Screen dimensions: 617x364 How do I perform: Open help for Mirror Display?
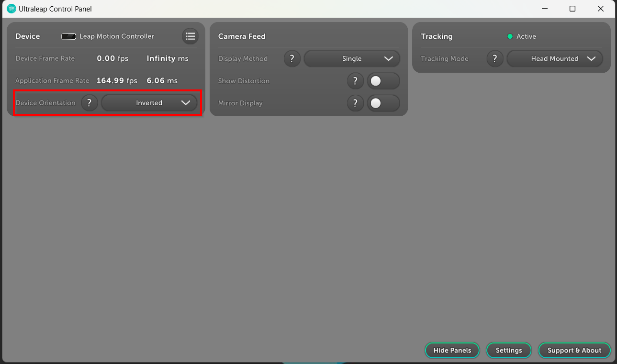point(355,103)
